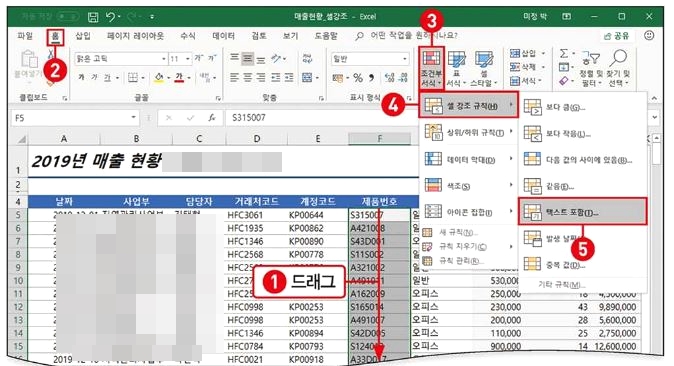Click the wrap text icon
Viewport: 674px width, 366px height.
tap(307, 58)
